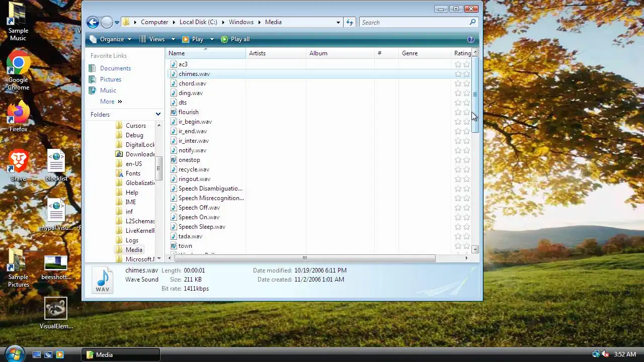This screenshot has width=644, height=362.
Task: Select Computer in the address breadcrumb
Action: (x=154, y=22)
